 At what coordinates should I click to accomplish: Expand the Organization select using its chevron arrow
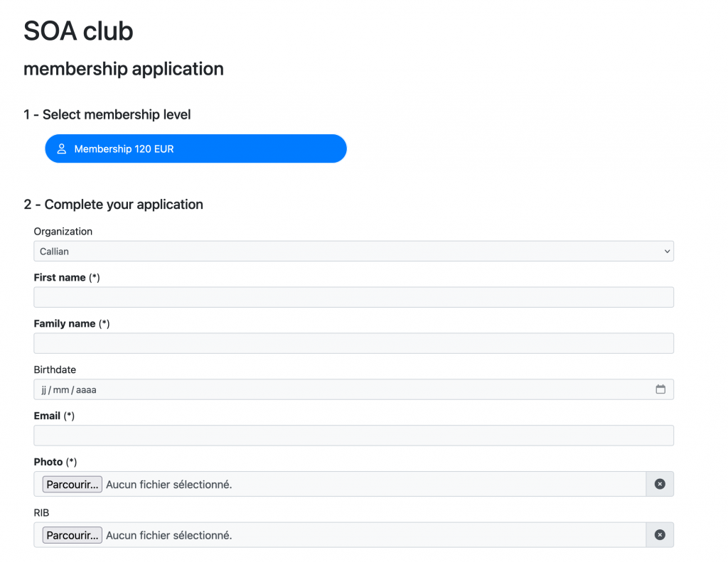[x=667, y=251]
